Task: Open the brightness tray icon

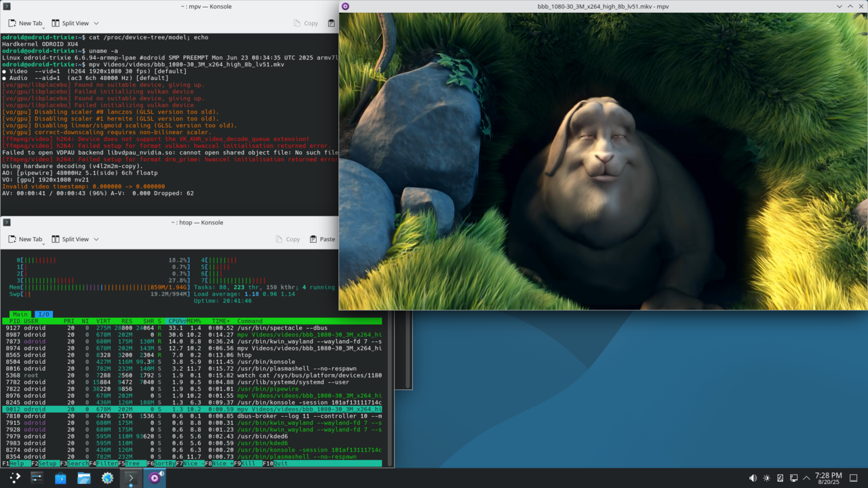Action: [x=766, y=479]
